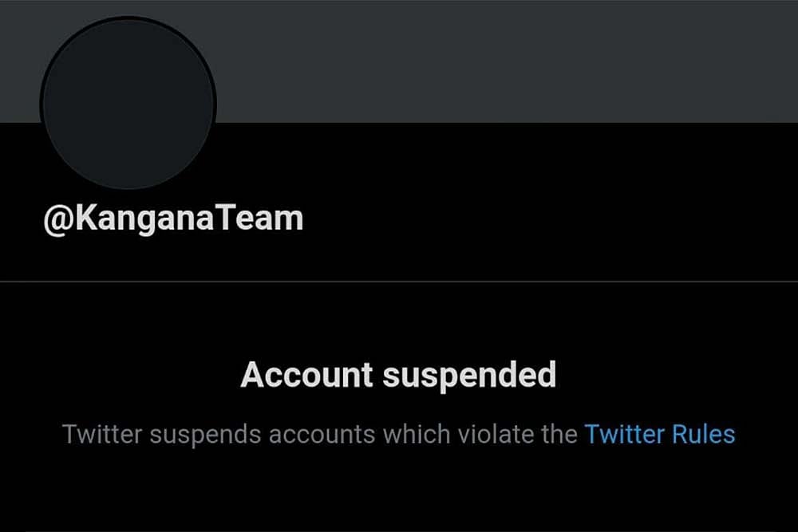The image size is (798, 532).
Task: Click the blue "Twitter" word in the link
Action: click(625, 435)
